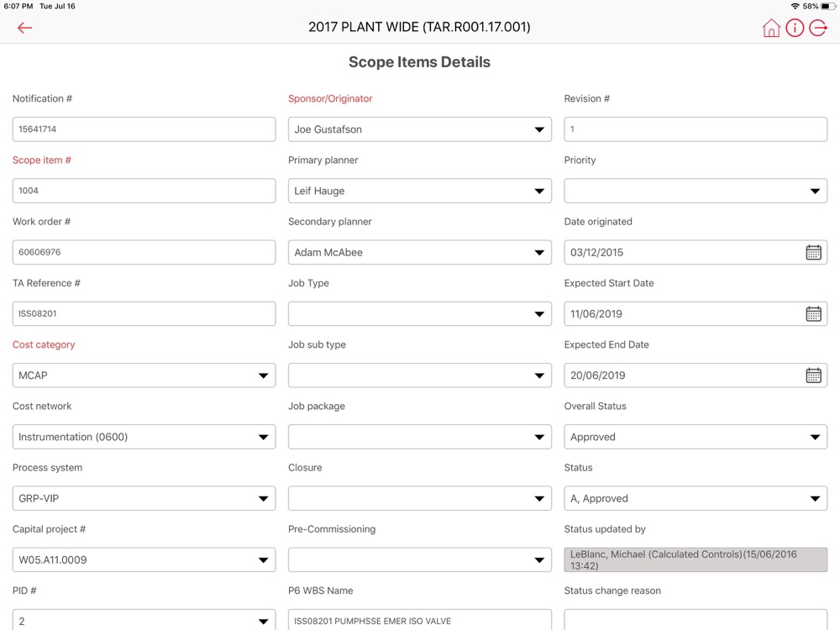Click the 2017 PLANT WIDE title text
Image resolution: width=840 pixels, height=630 pixels.
pyautogui.click(x=419, y=28)
